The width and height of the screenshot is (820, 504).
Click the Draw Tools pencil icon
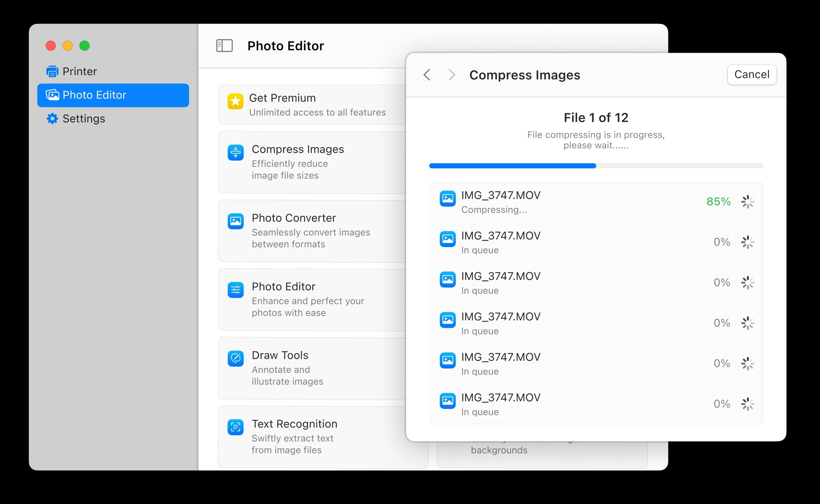point(236,359)
